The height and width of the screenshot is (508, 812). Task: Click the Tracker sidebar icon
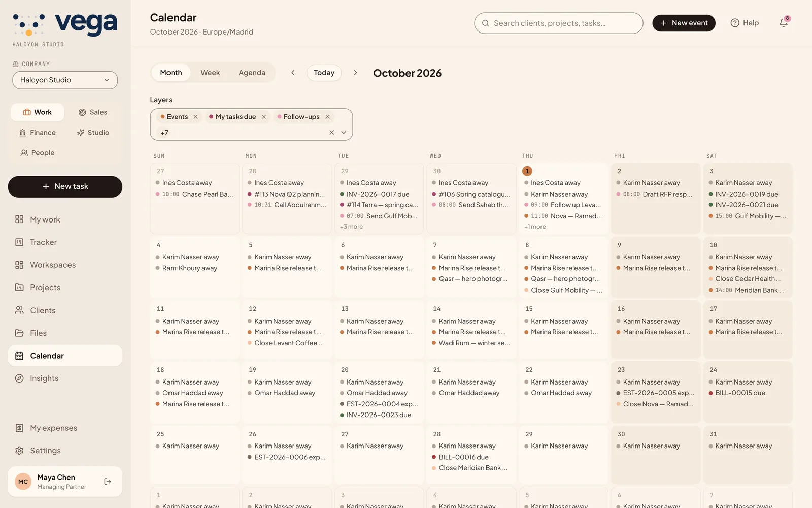(19, 242)
